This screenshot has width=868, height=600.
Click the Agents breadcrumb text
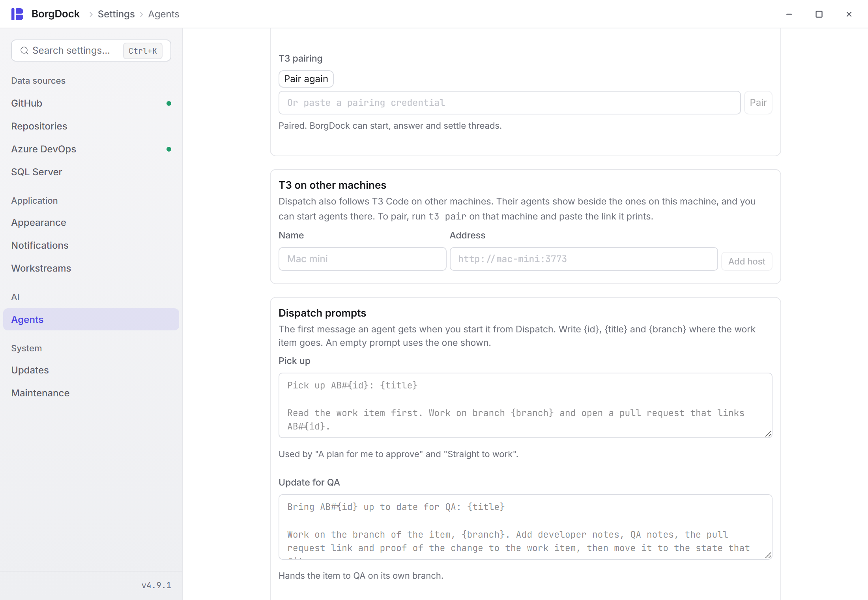pyautogui.click(x=164, y=14)
